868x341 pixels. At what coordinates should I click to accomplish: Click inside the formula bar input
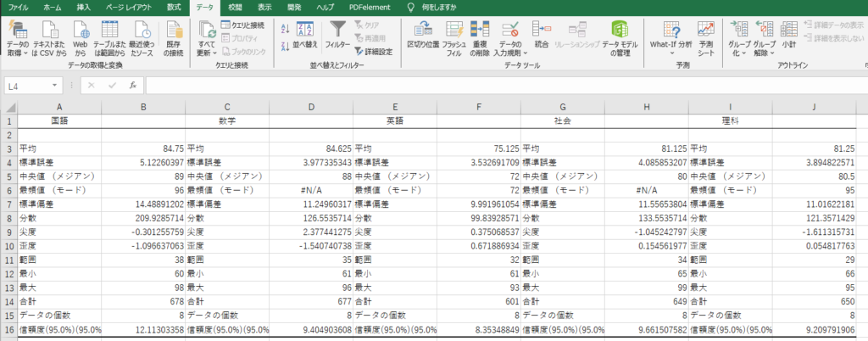[500, 86]
